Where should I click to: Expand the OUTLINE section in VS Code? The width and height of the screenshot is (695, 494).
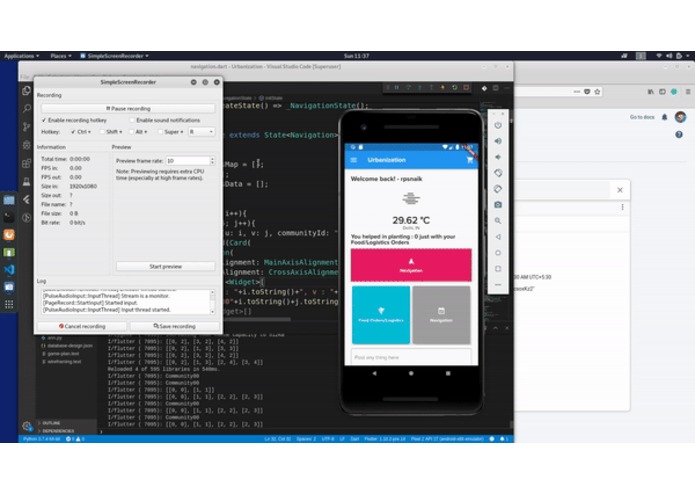(x=51, y=423)
